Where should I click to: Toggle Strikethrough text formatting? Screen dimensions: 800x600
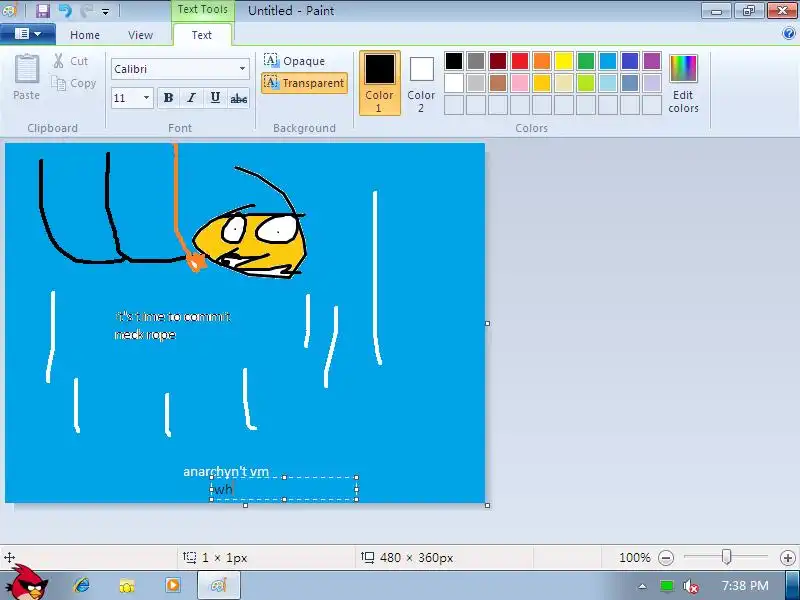click(238, 97)
